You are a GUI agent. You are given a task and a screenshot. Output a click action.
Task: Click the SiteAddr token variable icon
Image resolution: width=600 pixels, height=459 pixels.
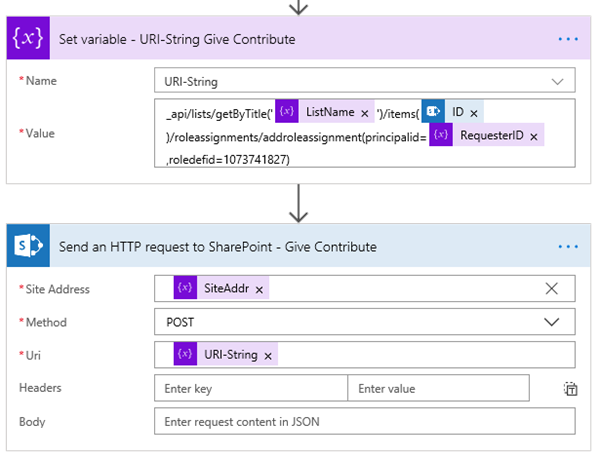[185, 287]
